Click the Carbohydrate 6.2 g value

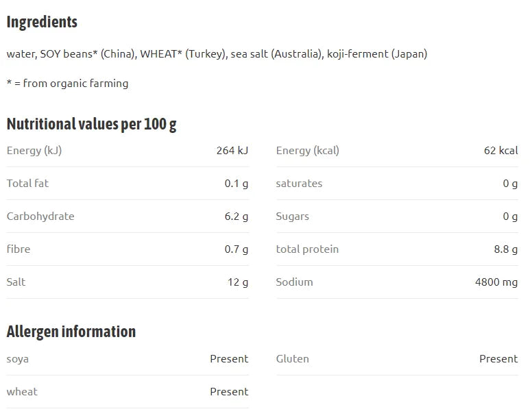point(237,217)
